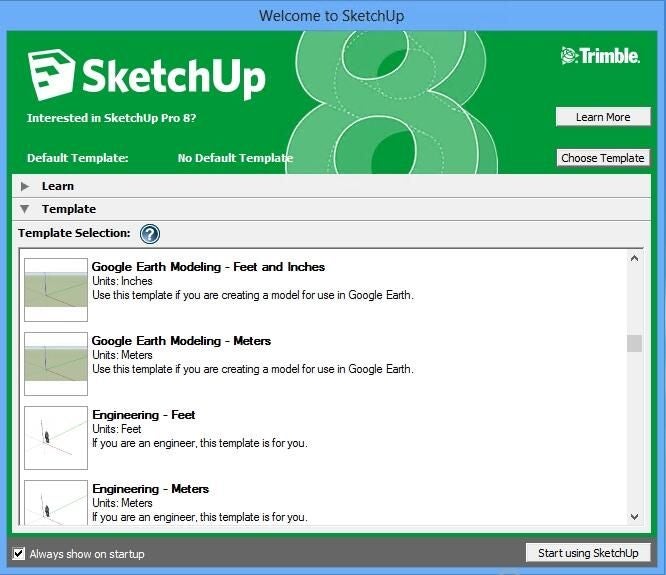This screenshot has width=666, height=575.
Task: Click the template list scrollbar thumb
Action: 635,344
